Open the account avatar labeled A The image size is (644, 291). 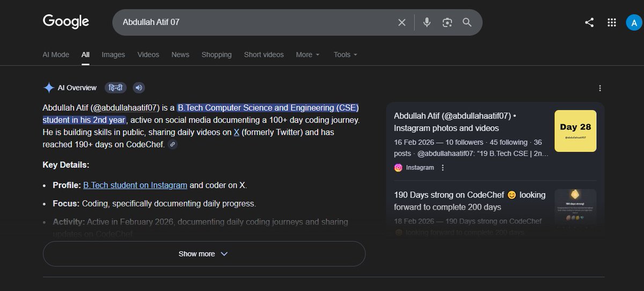pos(634,23)
